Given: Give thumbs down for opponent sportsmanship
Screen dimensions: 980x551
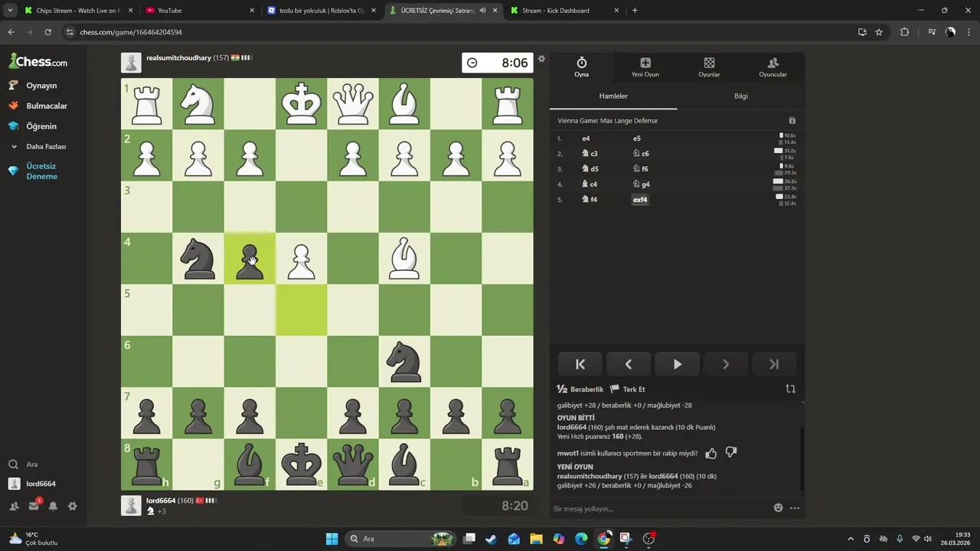Looking at the screenshot, I should (x=731, y=453).
